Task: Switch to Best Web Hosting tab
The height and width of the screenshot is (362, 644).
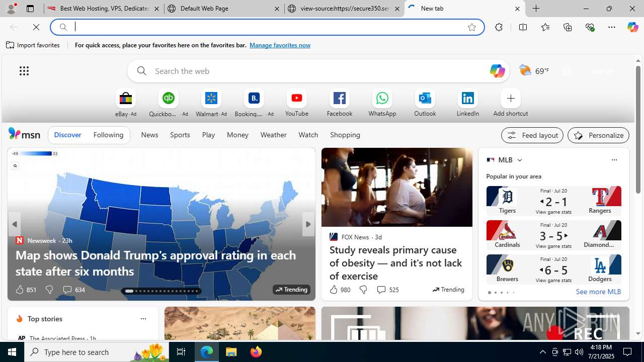Action: tap(104, 9)
